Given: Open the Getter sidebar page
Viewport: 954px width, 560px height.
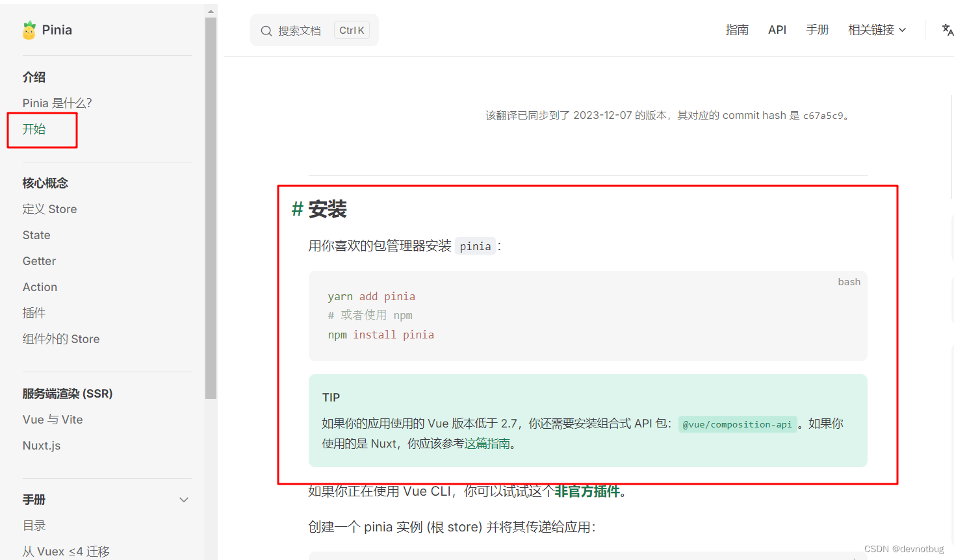Looking at the screenshot, I should tap(39, 261).
